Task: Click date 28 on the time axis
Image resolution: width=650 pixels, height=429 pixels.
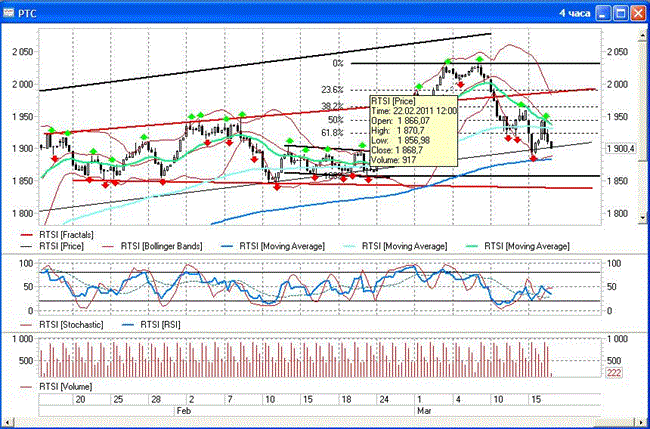Action: [156, 400]
